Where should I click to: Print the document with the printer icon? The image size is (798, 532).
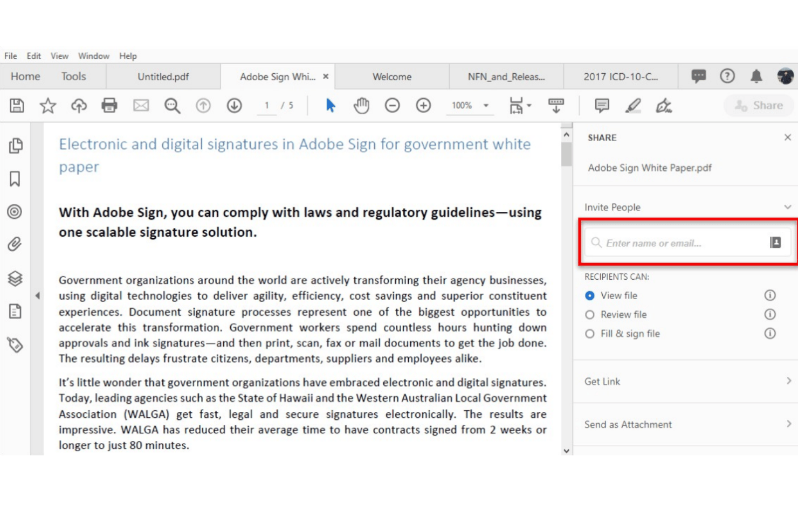(109, 105)
